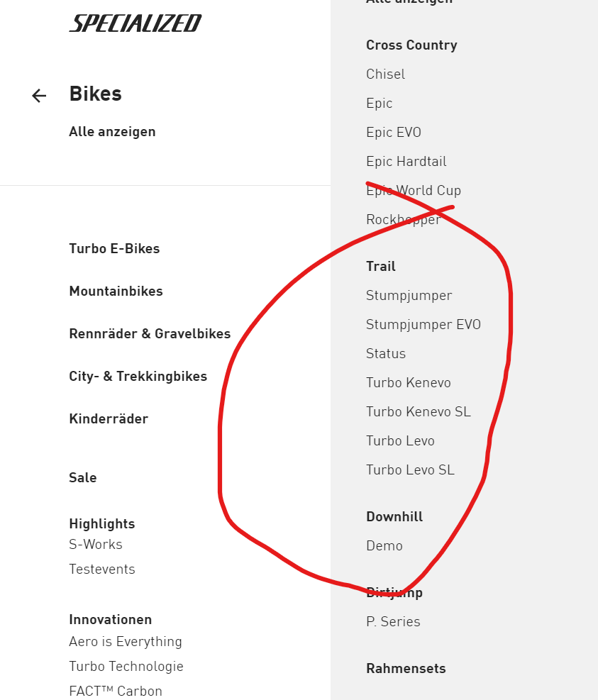This screenshot has width=598, height=700.
Task: Click the Sale link
Action: [83, 478]
